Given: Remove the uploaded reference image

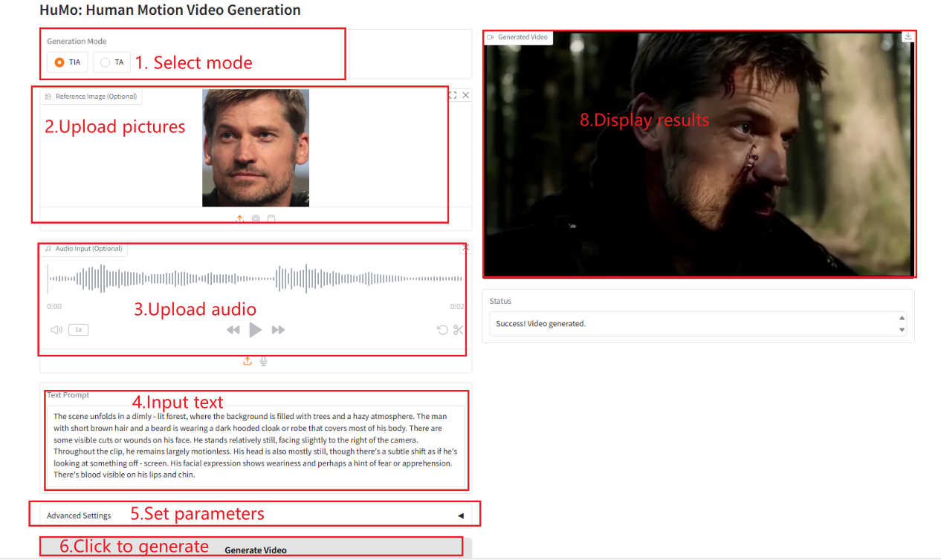Looking at the screenshot, I should coord(466,95).
